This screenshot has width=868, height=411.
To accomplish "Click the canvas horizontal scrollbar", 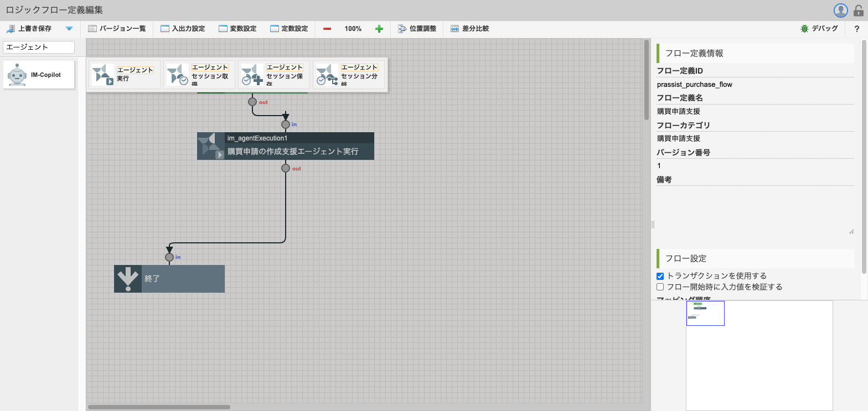I will [159, 407].
